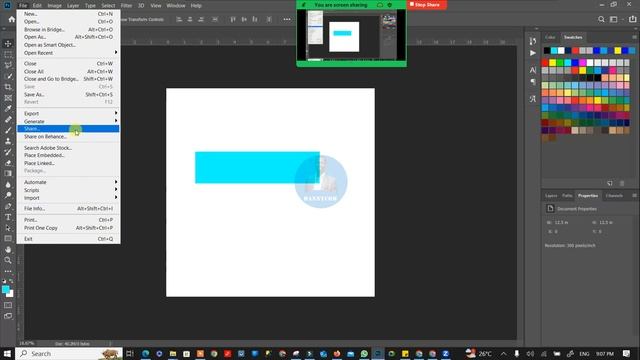The image size is (640, 360).
Task: Select the Gradient tool
Action: pos(8,173)
